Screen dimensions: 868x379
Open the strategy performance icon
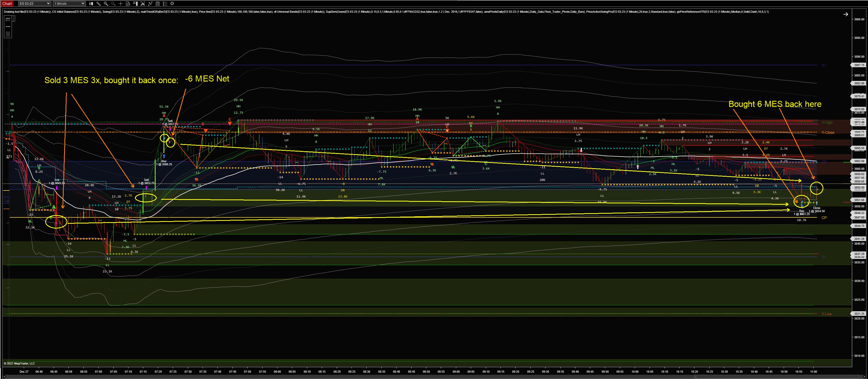click(158, 4)
